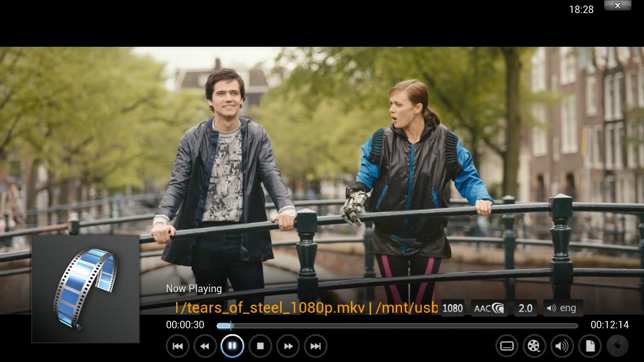Click the elapsed time 00:00:30
The image size is (644, 362).
click(x=185, y=325)
